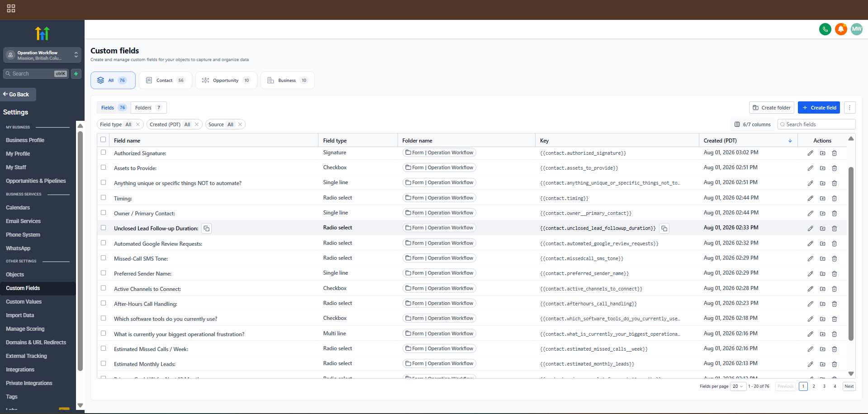Open Business Profile settings link
This screenshot has width=868, height=414.
click(x=25, y=140)
